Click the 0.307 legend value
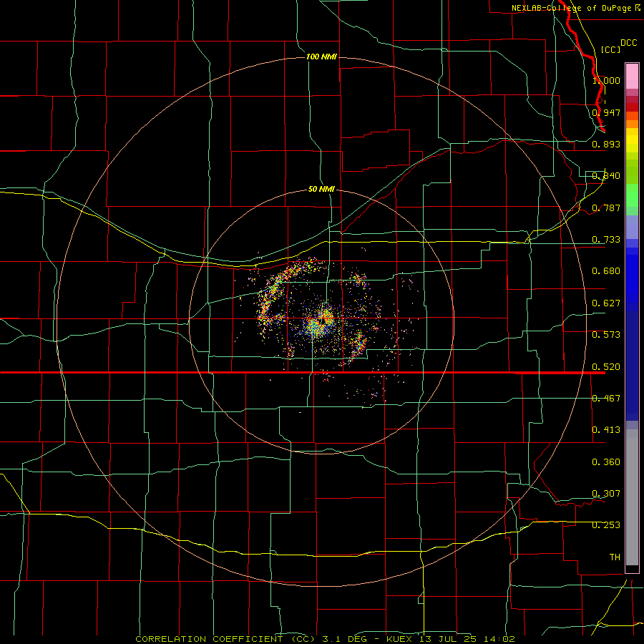The height and width of the screenshot is (644, 644). click(x=606, y=494)
